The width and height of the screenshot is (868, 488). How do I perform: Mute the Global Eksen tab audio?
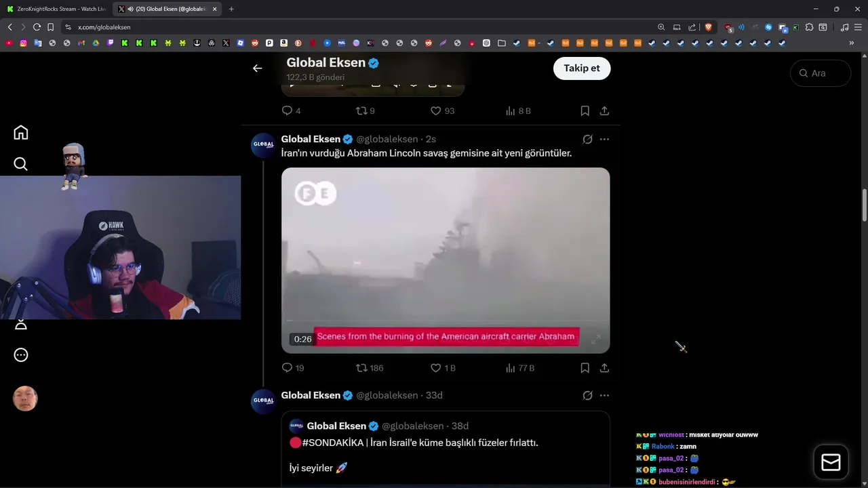[130, 9]
